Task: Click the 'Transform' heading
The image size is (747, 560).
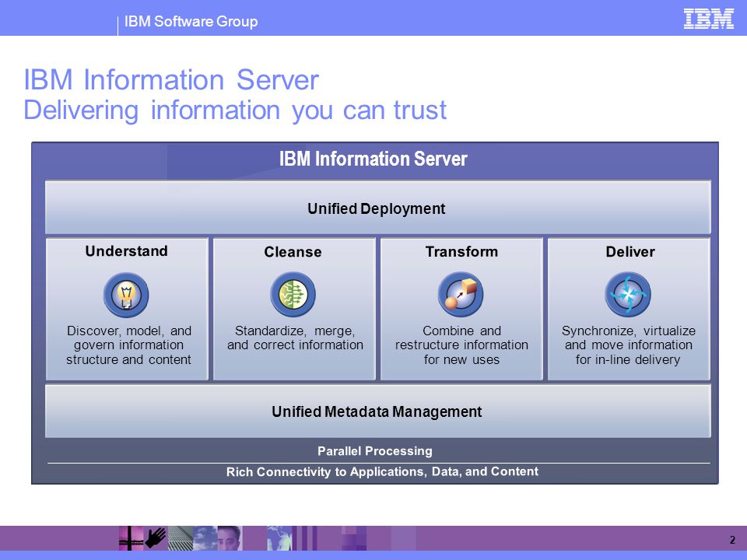Action: (461, 251)
